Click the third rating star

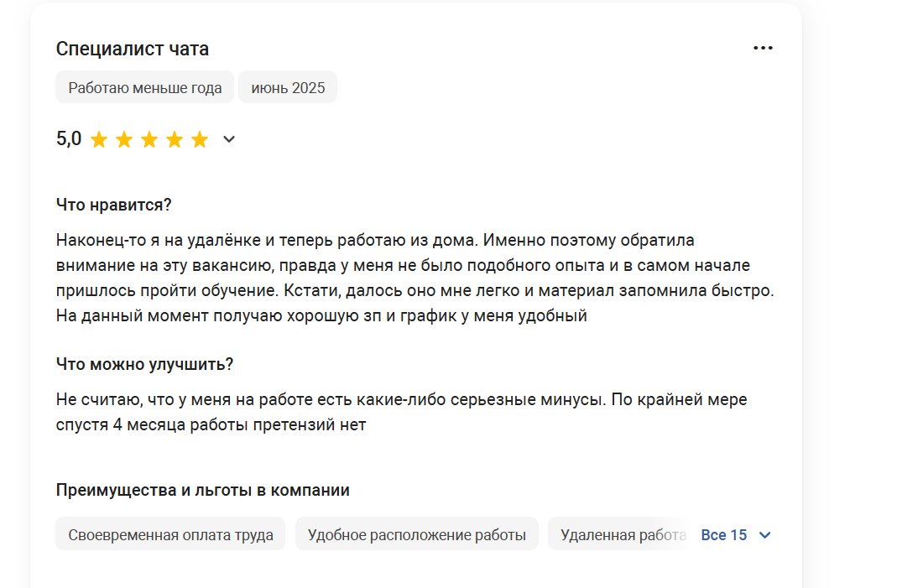click(x=149, y=139)
